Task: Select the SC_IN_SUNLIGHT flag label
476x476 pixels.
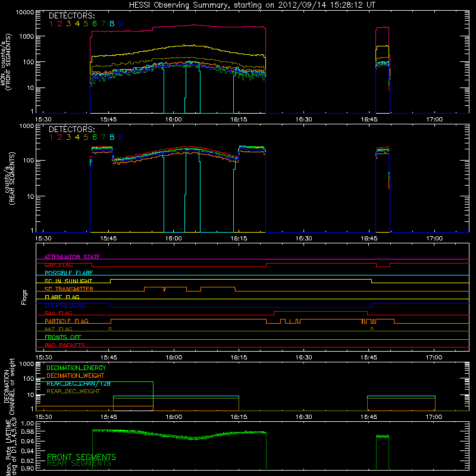Action: 68,281
